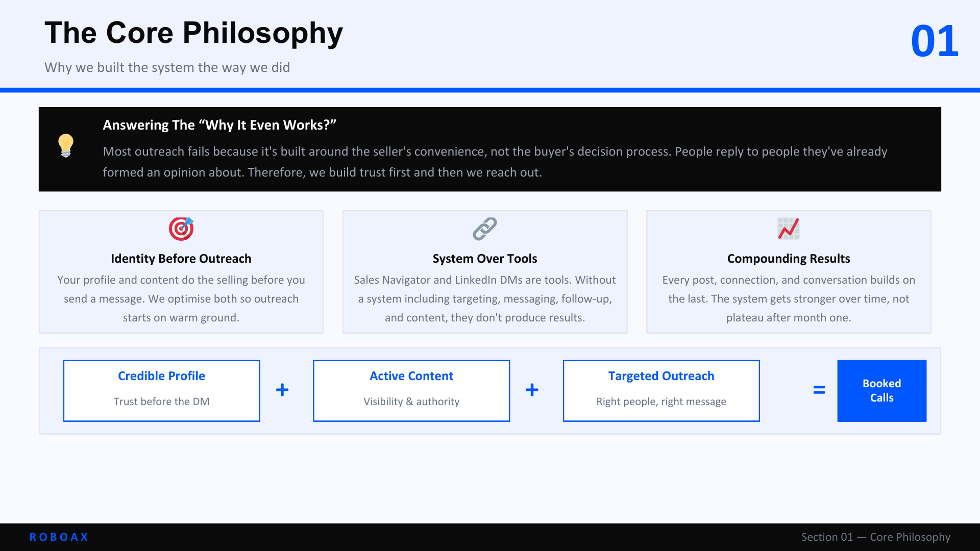Click the lightbulb icon in the black banner
Viewport: 980px width, 551px height.
coord(66,145)
